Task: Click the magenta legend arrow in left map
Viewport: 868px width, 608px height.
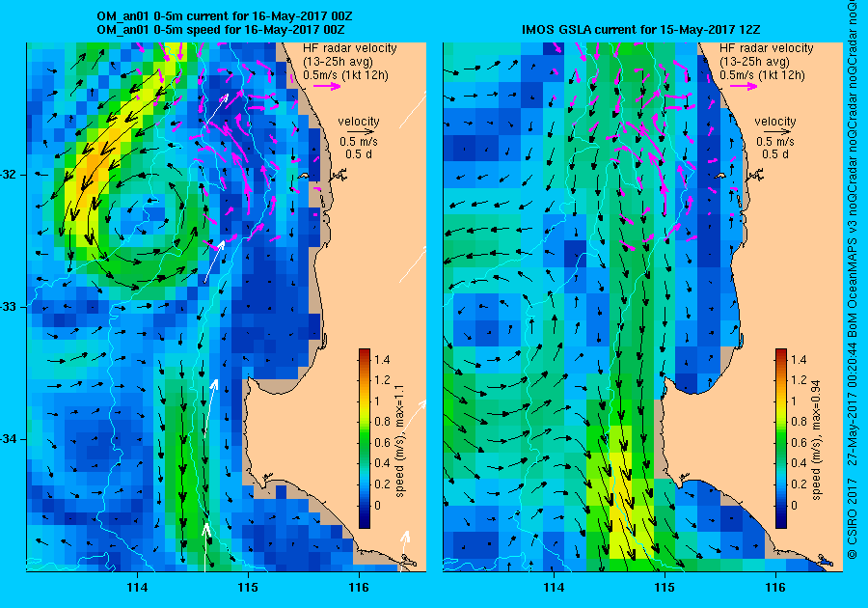Action: (327, 86)
